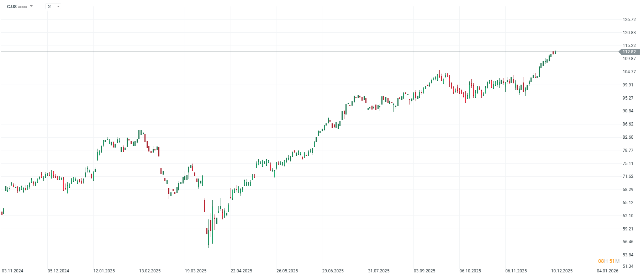Screen dimensions: 644x277
Task: Select the D1 interval tab
Action: [x=50, y=6]
